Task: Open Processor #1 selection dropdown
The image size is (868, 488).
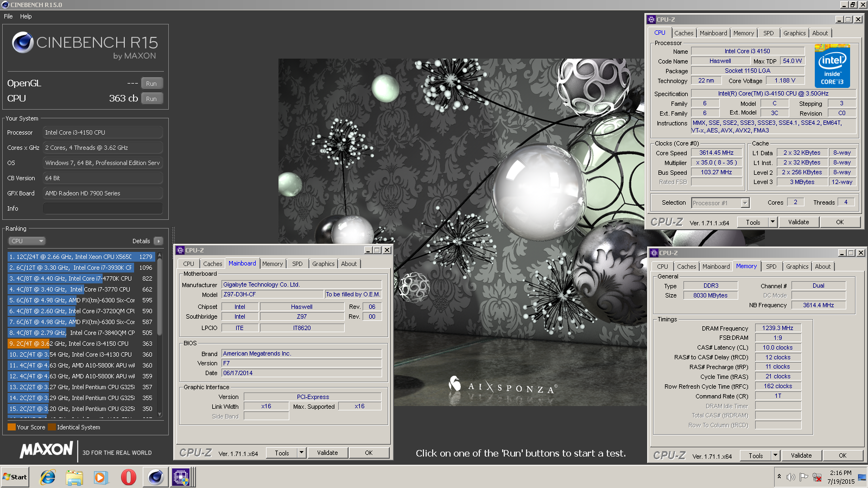Action: [x=720, y=203]
